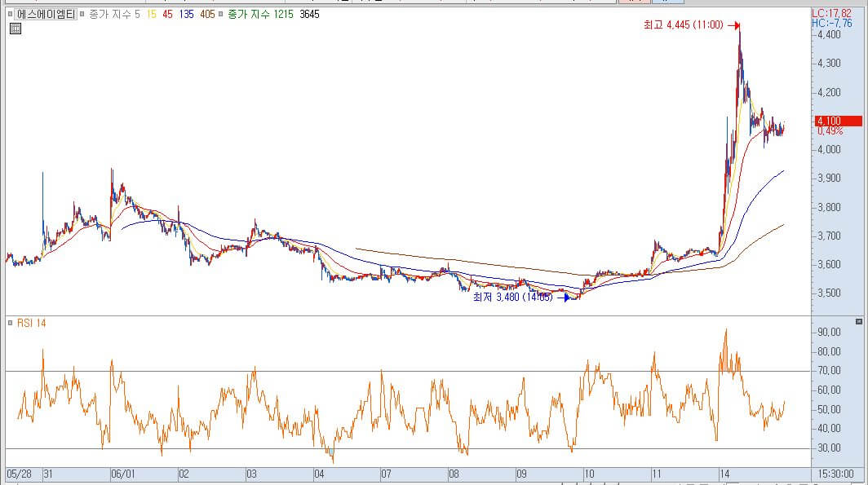Image resolution: width=868 pixels, height=485 pixels.
Task: Click the 10 date on the time axis
Action: click(589, 474)
